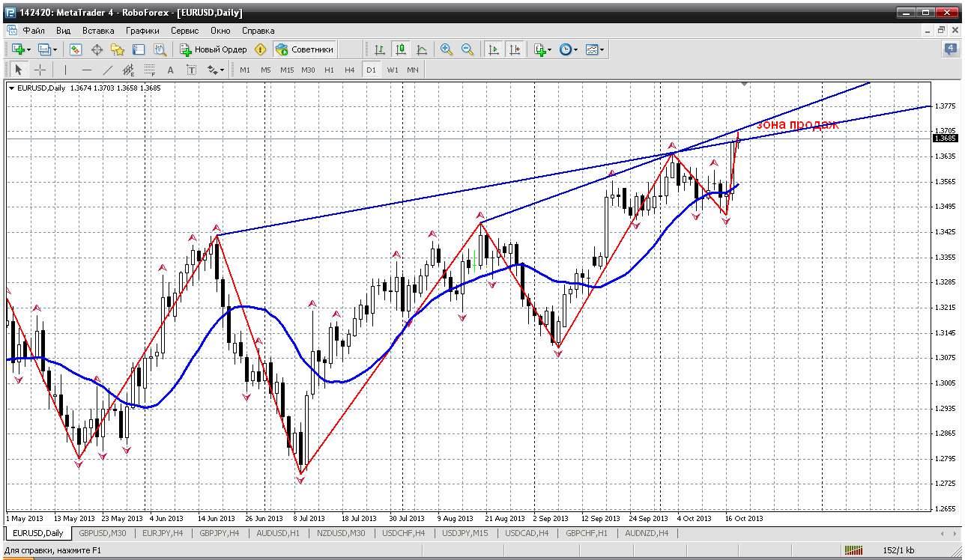Click the connection status bars icon

[x=854, y=551]
